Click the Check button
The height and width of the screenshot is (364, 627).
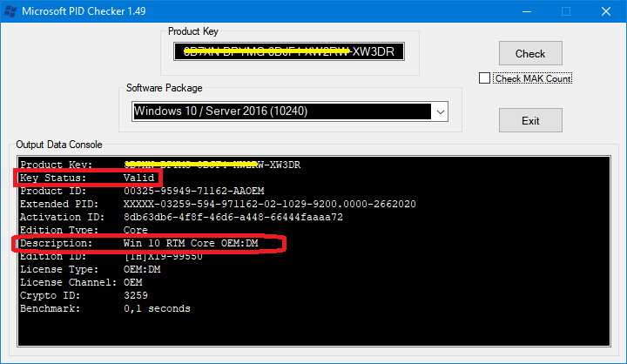[530, 53]
